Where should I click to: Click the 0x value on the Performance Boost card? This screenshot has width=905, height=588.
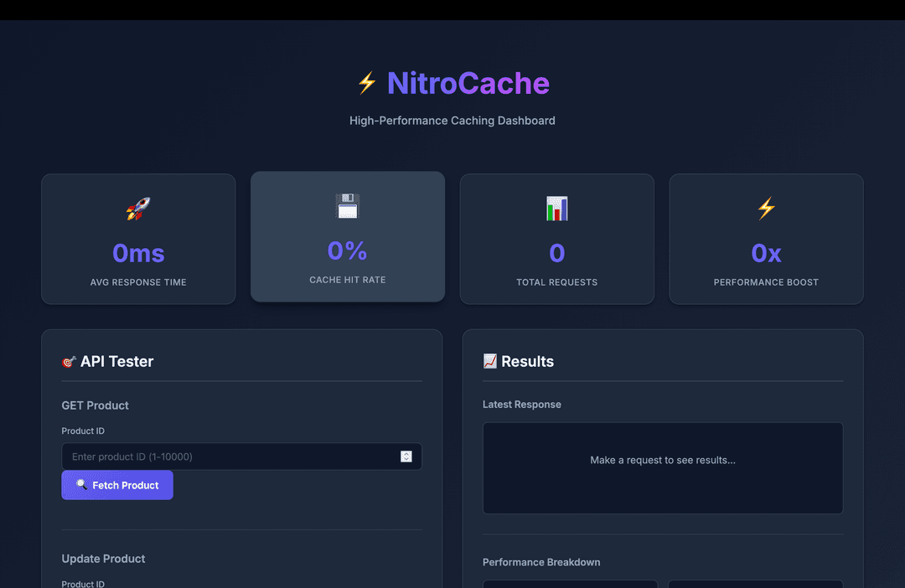click(x=766, y=253)
